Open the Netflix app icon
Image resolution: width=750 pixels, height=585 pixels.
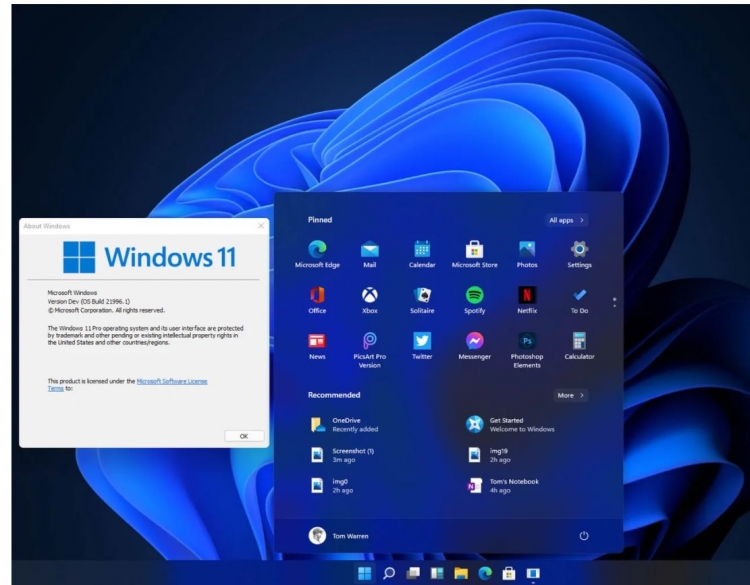526,295
